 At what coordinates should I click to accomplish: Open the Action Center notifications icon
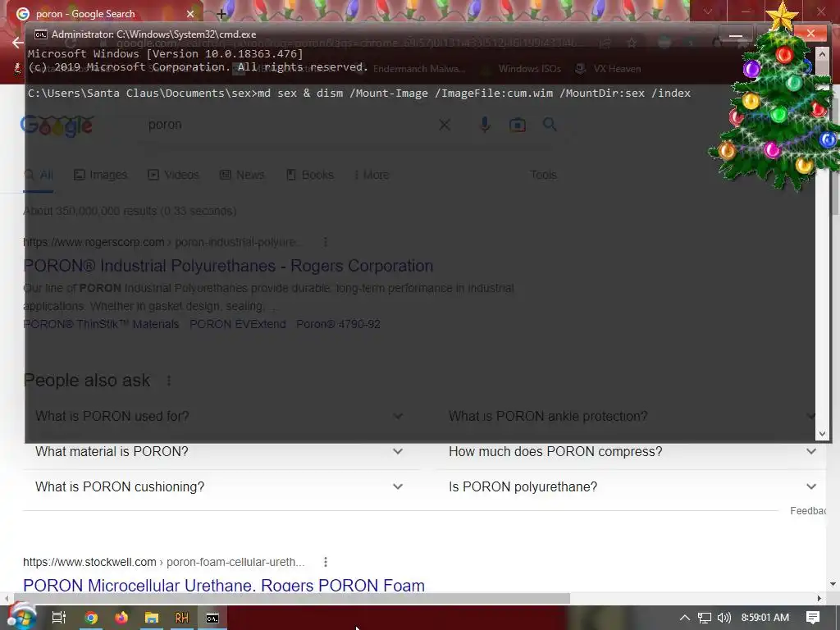[x=813, y=618]
